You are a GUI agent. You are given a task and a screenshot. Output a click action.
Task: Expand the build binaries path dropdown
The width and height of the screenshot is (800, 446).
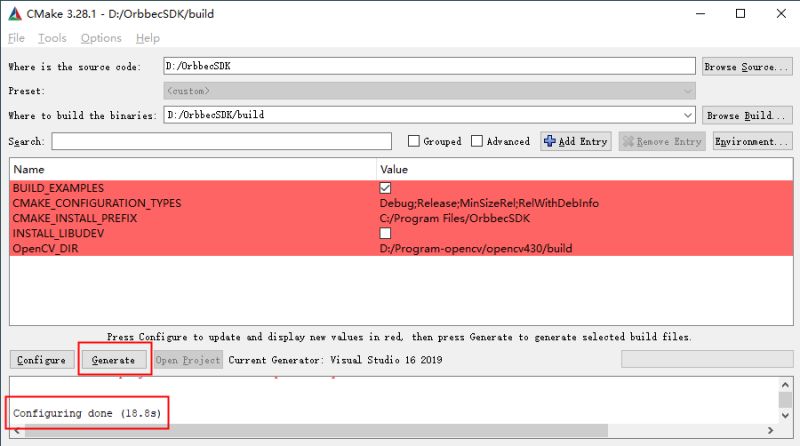click(688, 115)
